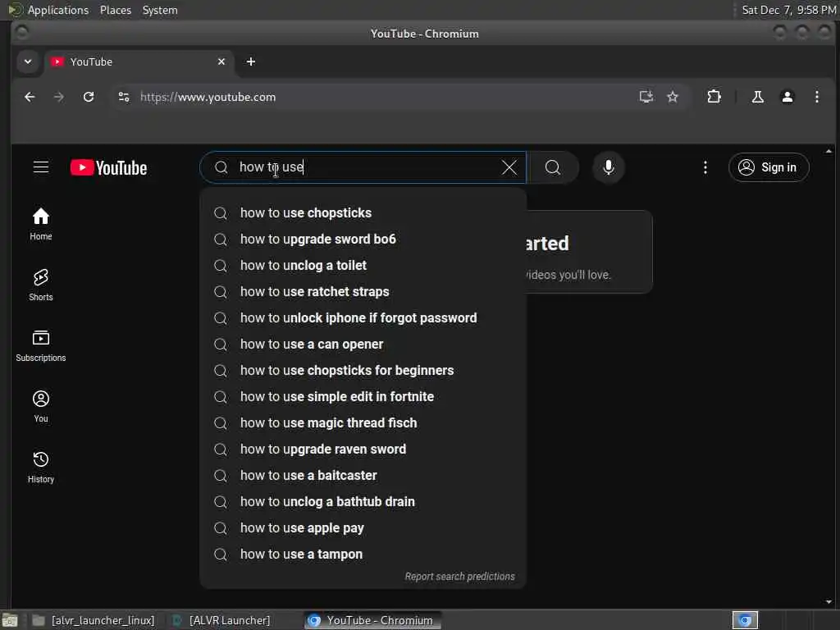View site information icon in address bar
Screen dimensions: 840x630
(124, 97)
